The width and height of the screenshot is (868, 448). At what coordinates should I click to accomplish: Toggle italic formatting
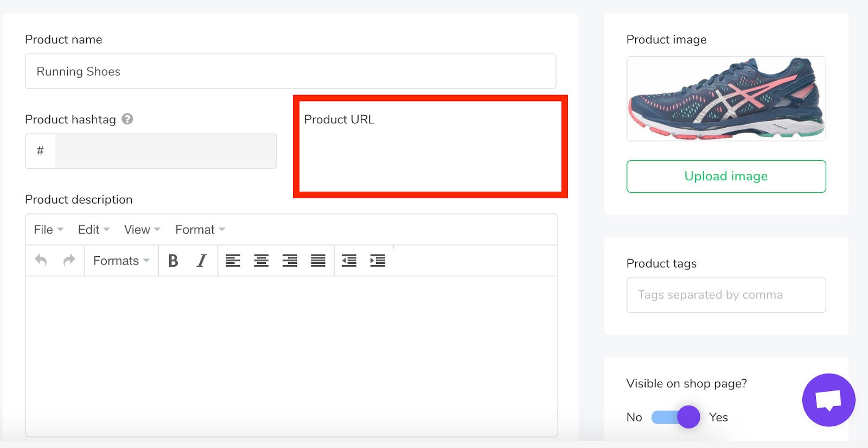pyautogui.click(x=201, y=261)
